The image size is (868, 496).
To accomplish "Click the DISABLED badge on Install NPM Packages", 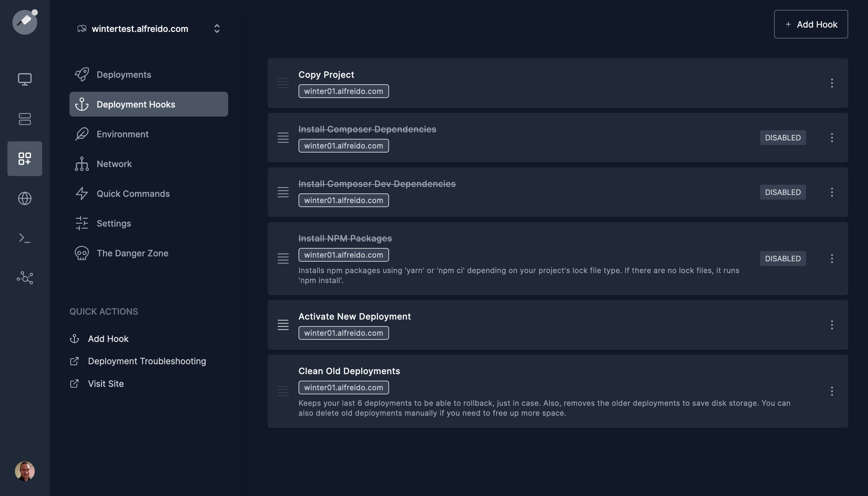I will tap(782, 259).
